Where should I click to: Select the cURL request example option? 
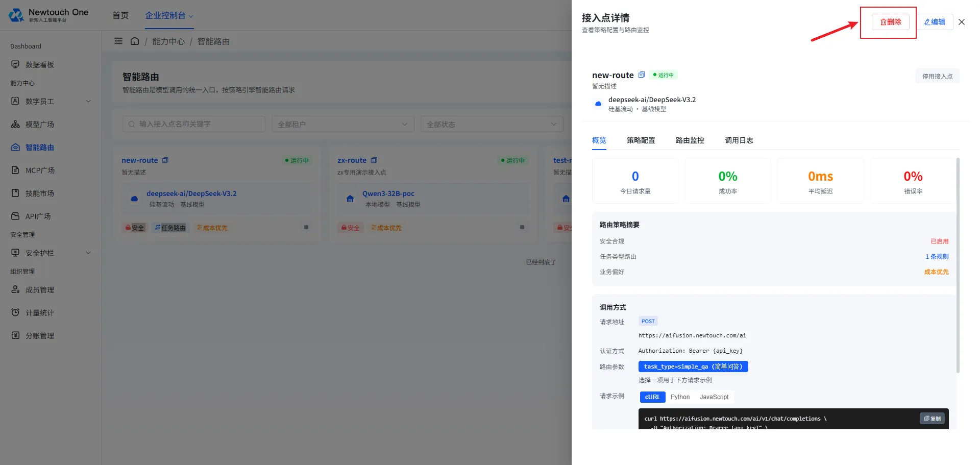(x=652, y=397)
